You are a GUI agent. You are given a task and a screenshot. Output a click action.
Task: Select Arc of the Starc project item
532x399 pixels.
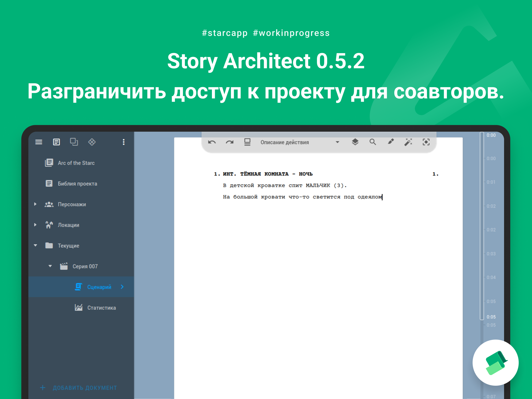click(81, 163)
